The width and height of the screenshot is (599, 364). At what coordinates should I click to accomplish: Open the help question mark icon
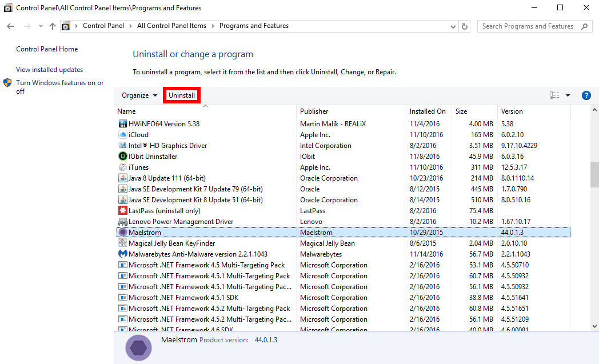click(586, 95)
